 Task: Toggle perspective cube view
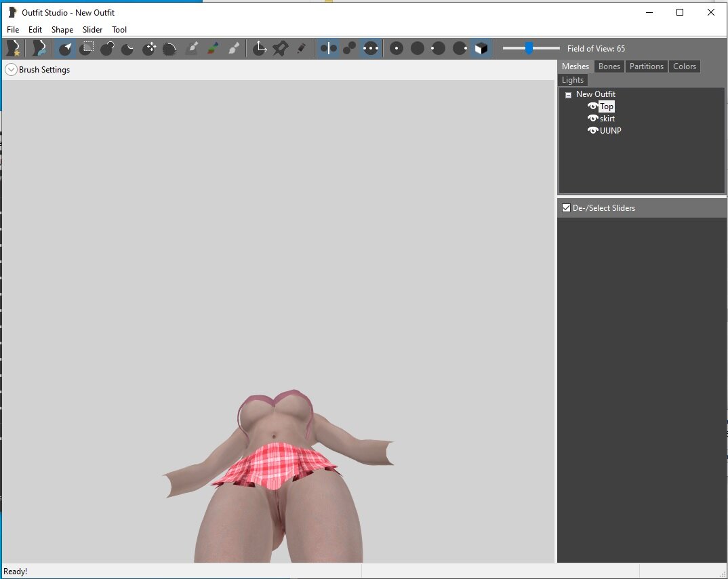click(x=481, y=48)
